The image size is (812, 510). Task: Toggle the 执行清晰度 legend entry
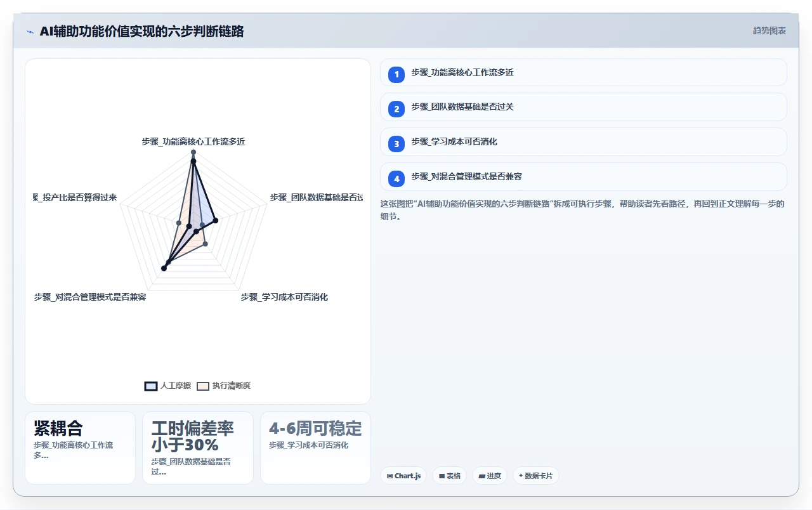(x=223, y=386)
